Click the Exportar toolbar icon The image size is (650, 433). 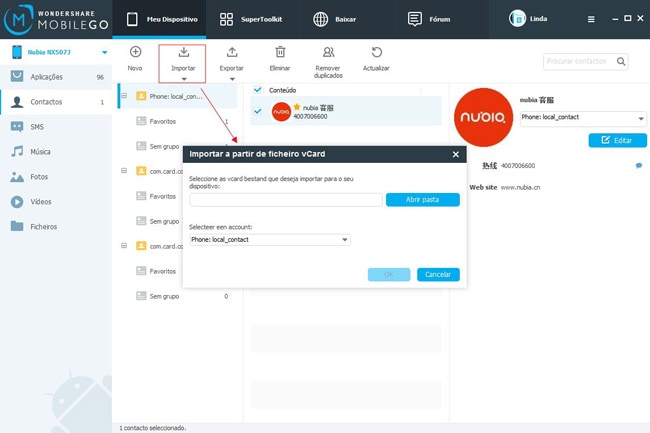pos(232,52)
